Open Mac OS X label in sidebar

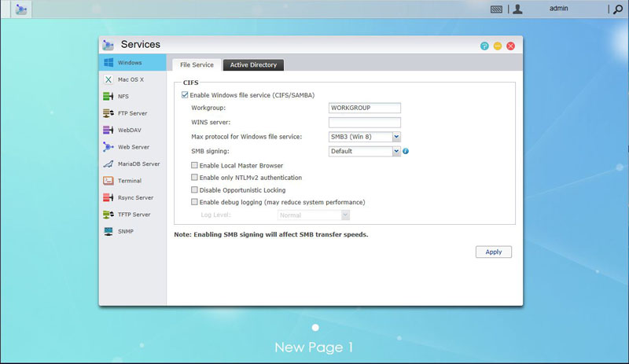tap(131, 79)
